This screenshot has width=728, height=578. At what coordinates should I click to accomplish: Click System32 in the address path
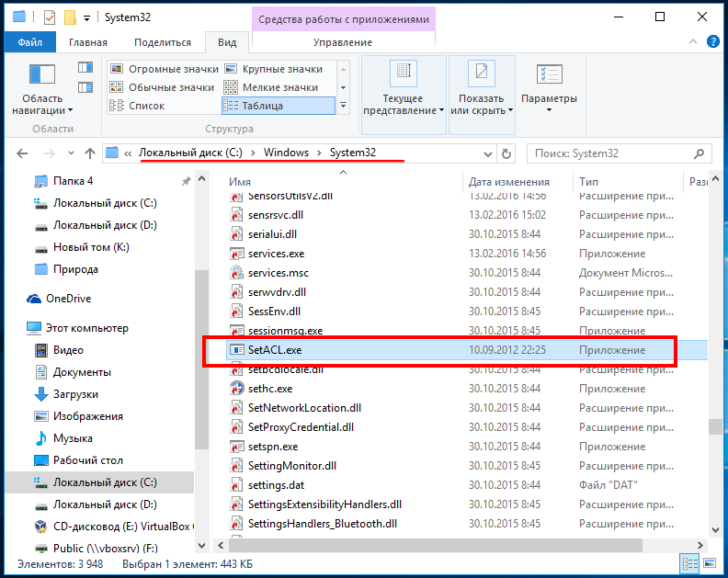coord(353,153)
